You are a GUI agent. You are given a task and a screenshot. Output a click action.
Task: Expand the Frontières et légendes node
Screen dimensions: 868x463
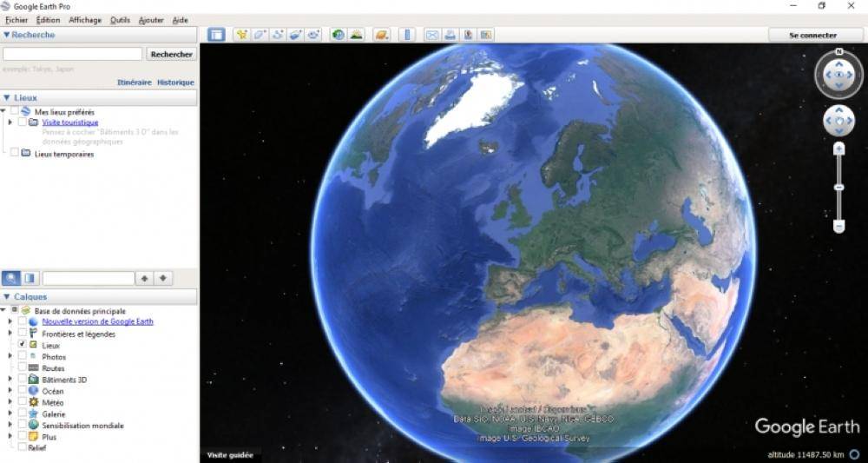pos(10,334)
